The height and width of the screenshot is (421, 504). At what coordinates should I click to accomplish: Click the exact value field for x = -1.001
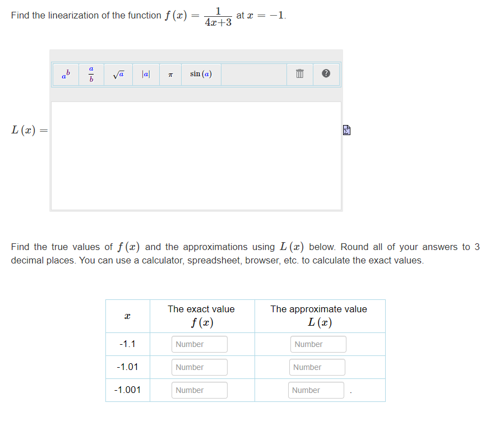[x=199, y=390]
